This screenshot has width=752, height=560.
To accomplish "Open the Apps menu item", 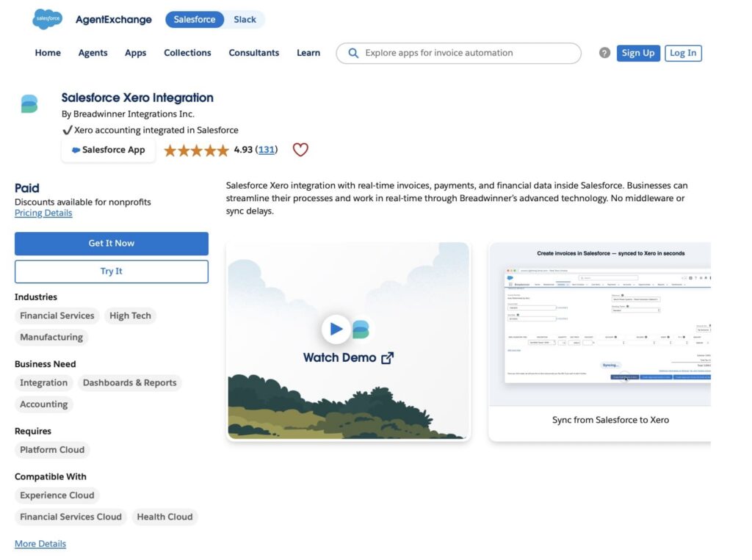I will pyautogui.click(x=135, y=53).
